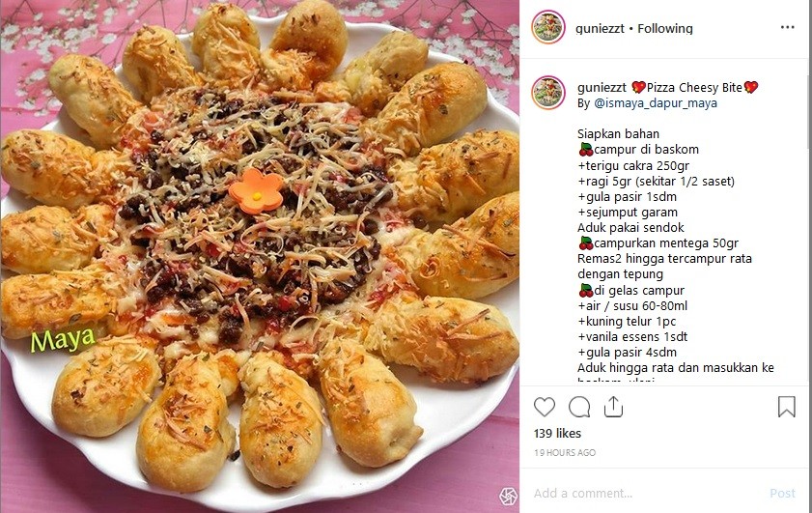Screen dimensions: 812x513
Task: Open guniezzt username in post header
Action: pyautogui.click(x=600, y=29)
